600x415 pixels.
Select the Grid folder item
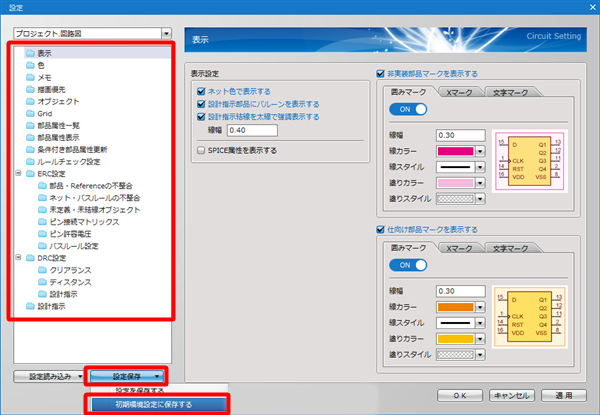point(45,113)
